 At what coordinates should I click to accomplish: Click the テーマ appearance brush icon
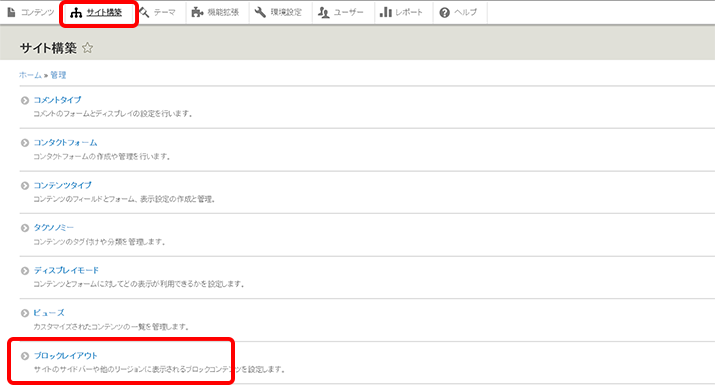pos(145,12)
